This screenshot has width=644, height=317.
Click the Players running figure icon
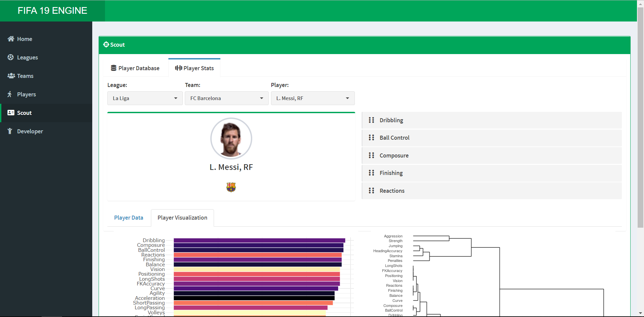tap(10, 94)
